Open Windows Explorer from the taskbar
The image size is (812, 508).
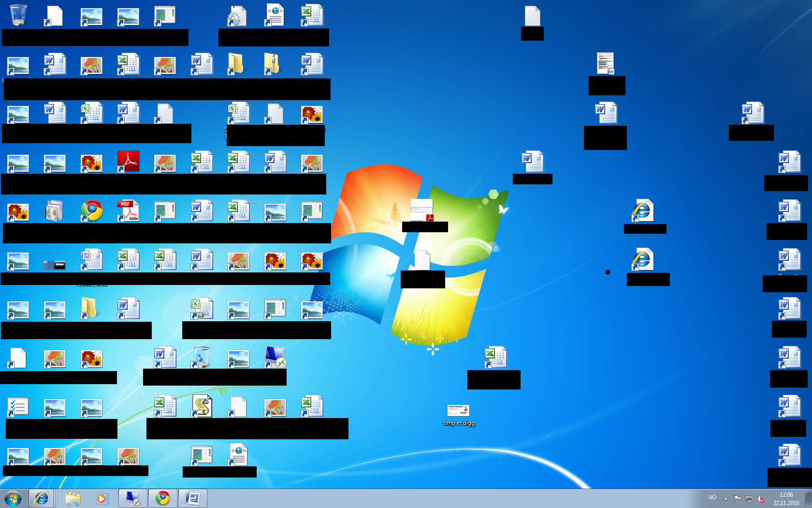(73, 498)
